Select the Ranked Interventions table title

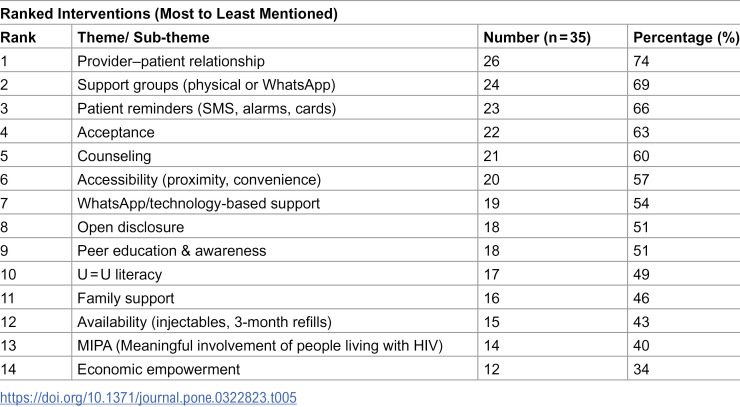169,14
